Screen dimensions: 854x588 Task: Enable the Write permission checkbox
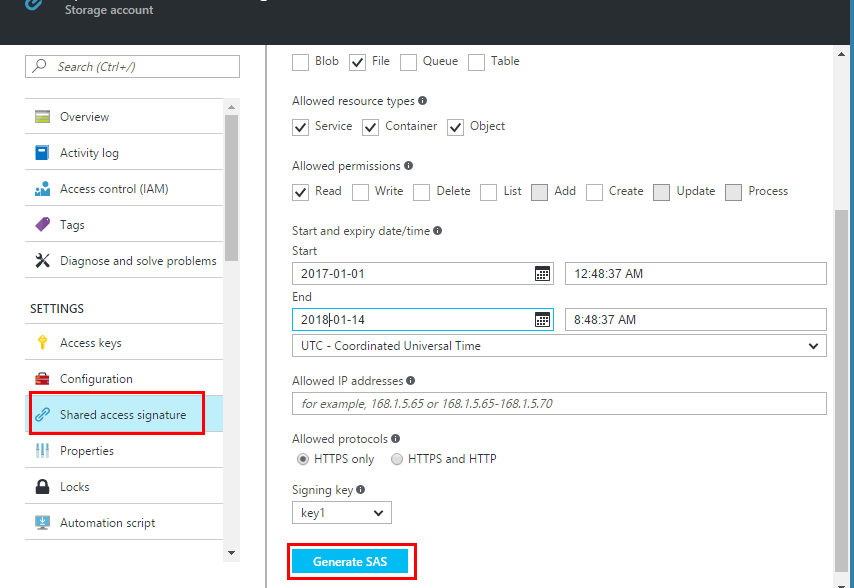tap(361, 192)
